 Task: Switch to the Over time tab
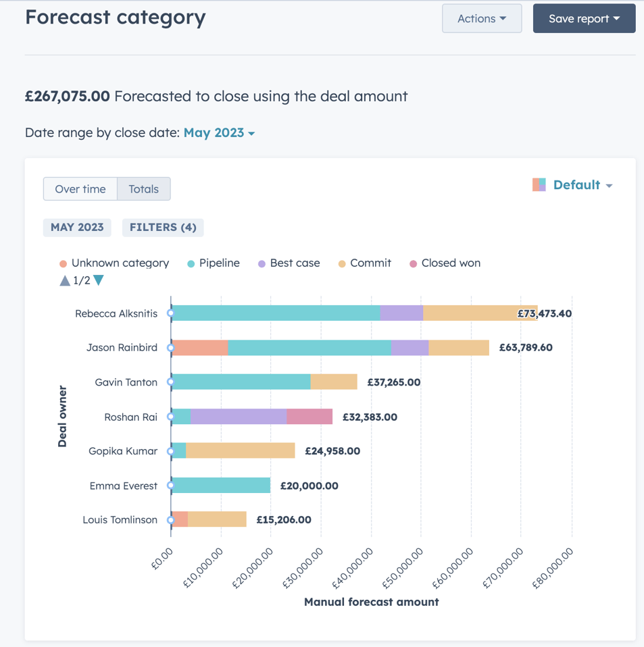(x=80, y=189)
